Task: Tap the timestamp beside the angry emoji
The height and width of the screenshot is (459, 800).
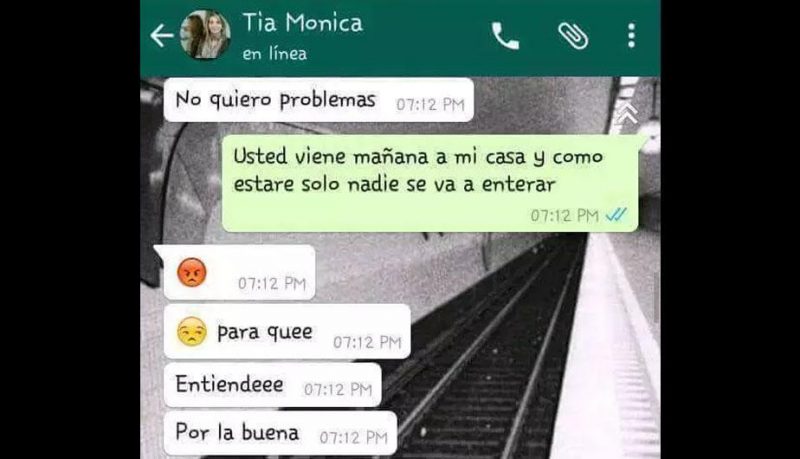Action: coord(272,283)
